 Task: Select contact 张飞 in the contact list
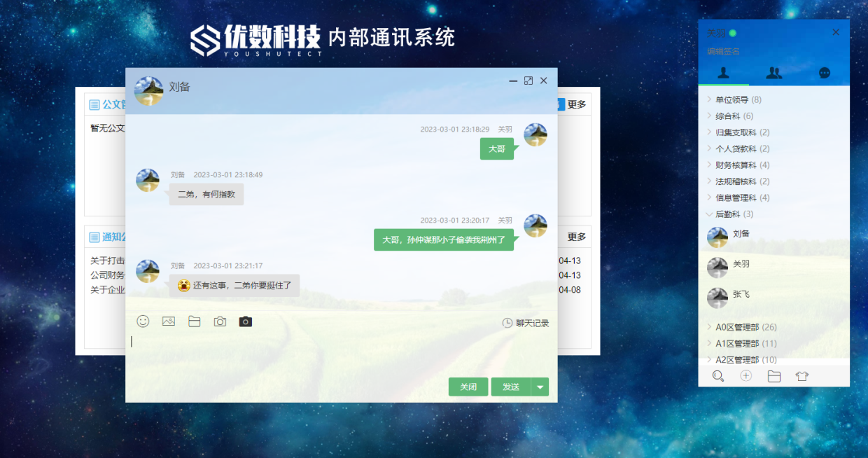(x=741, y=295)
